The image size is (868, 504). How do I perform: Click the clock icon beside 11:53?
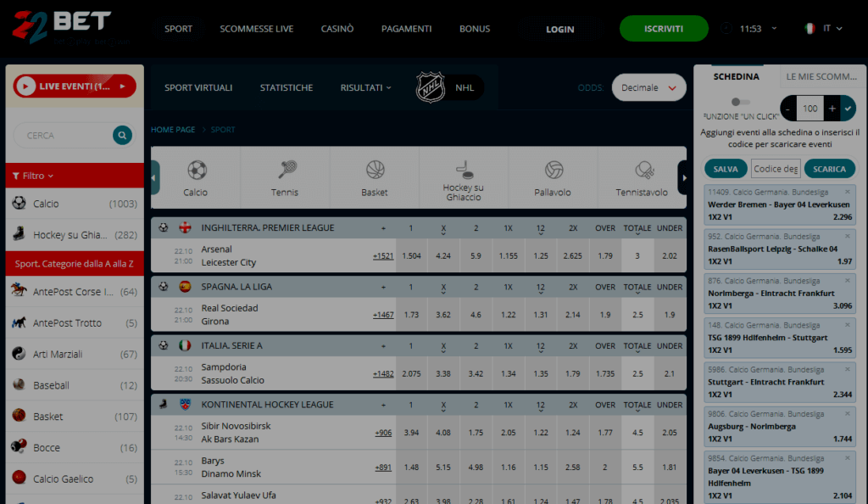(726, 28)
